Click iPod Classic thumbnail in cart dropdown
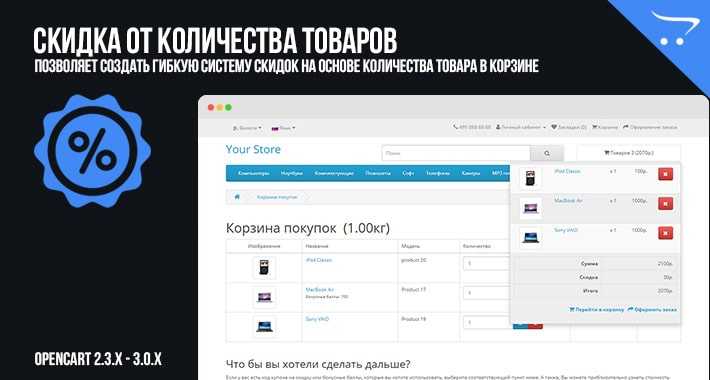 click(x=530, y=178)
